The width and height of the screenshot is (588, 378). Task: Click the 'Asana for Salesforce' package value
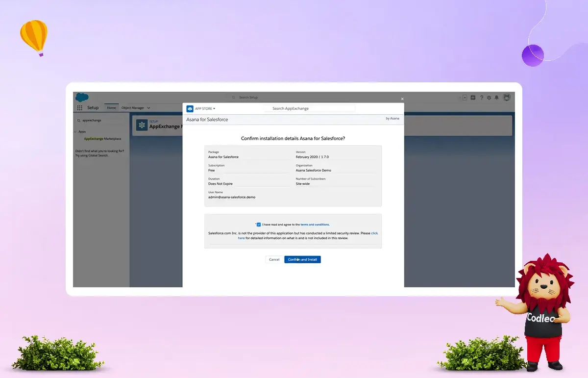[x=223, y=157]
